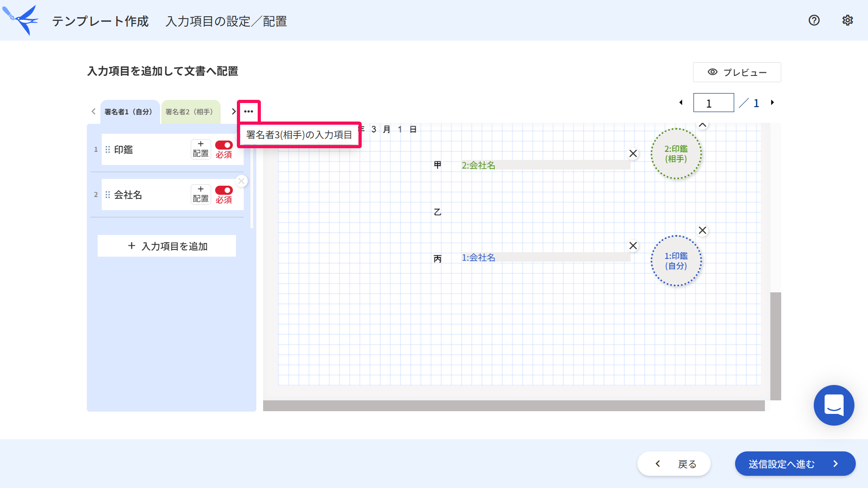Click the total page count 1
Screen dimensions: 868x488
756,103
